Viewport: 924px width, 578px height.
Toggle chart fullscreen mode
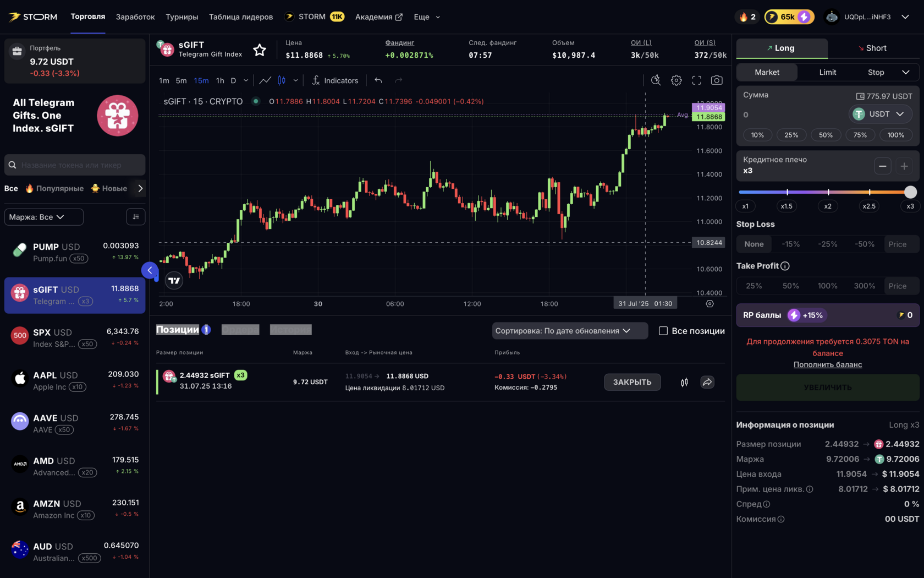coord(697,80)
